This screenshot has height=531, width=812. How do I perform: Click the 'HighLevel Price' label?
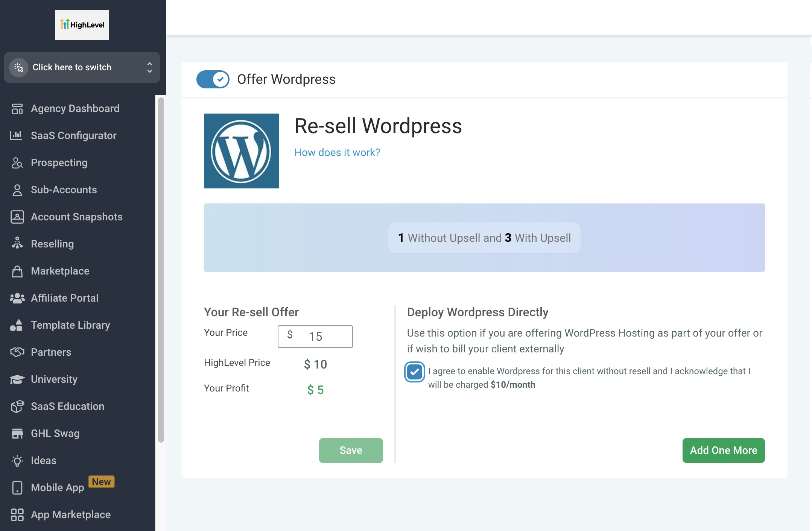click(x=237, y=363)
